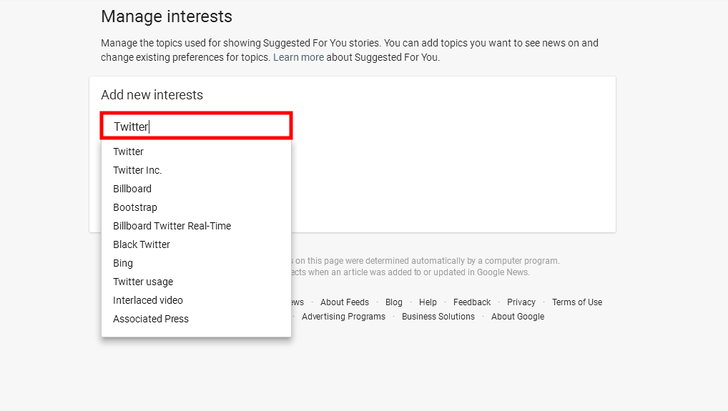
Task: Click the Add new interests input field
Action: (x=196, y=126)
